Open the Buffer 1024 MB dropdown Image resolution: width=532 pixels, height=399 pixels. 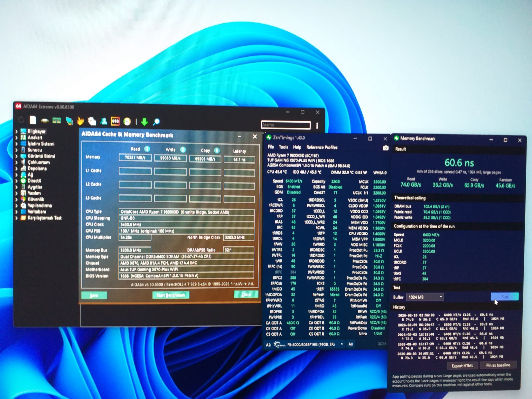pos(425,297)
